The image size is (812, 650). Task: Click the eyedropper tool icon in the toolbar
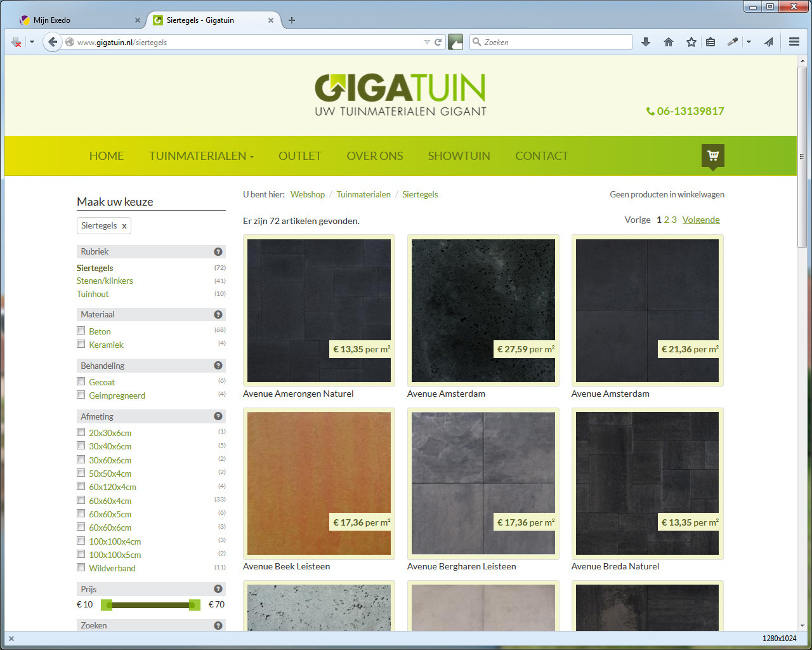point(733,42)
